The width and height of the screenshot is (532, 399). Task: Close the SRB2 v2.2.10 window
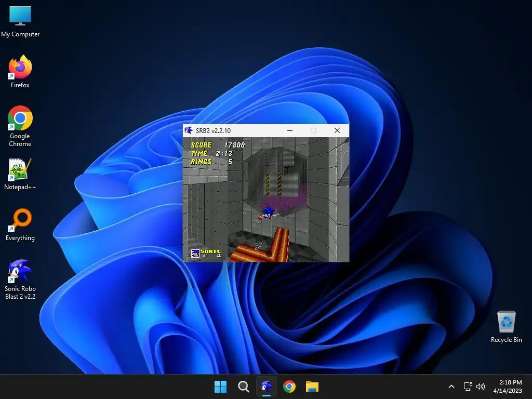coord(337,130)
